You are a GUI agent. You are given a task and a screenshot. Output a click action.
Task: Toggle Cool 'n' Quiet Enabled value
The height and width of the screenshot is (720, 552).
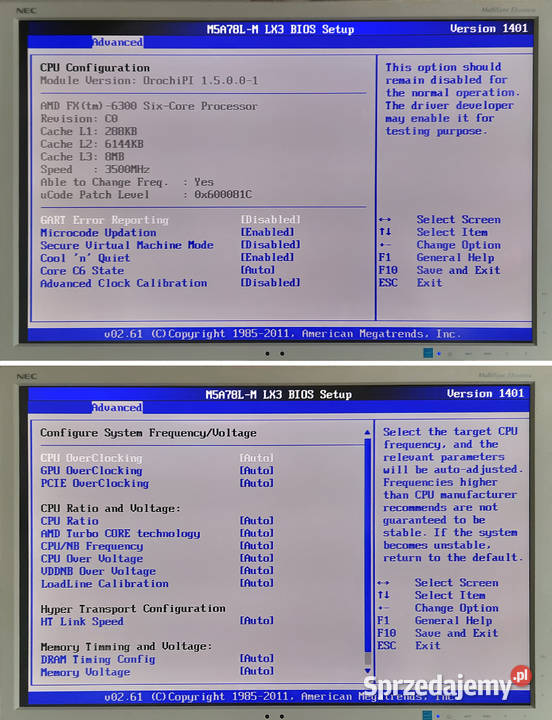[267, 257]
